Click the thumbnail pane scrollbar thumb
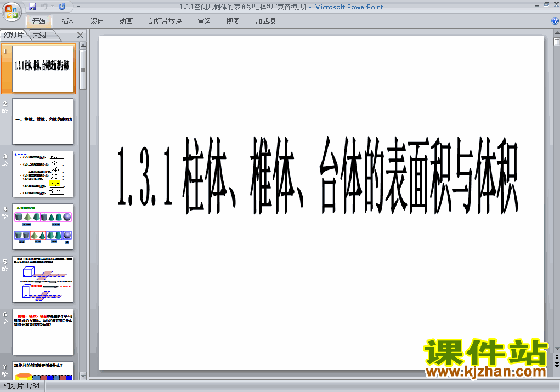 pyautogui.click(x=83, y=70)
